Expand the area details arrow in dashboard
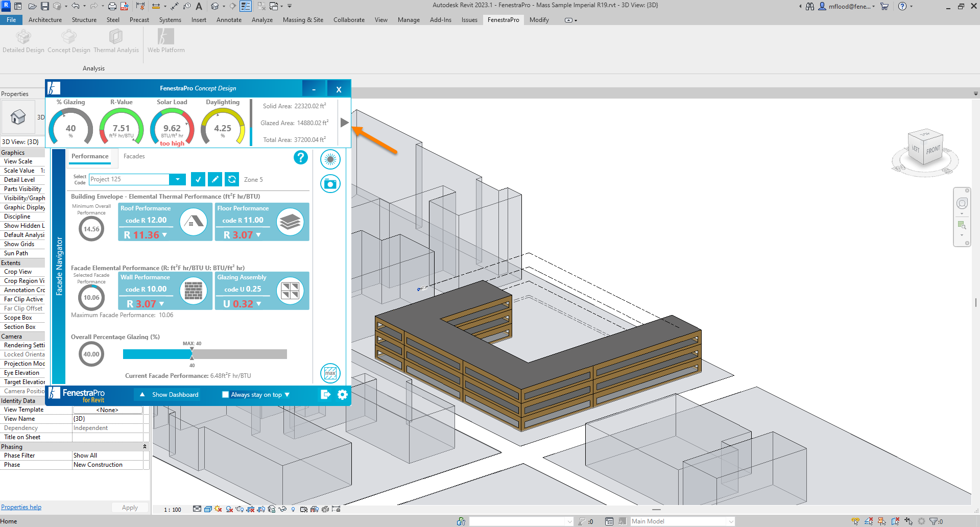The width and height of the screenshot is (980, 527). pos(344,123)
